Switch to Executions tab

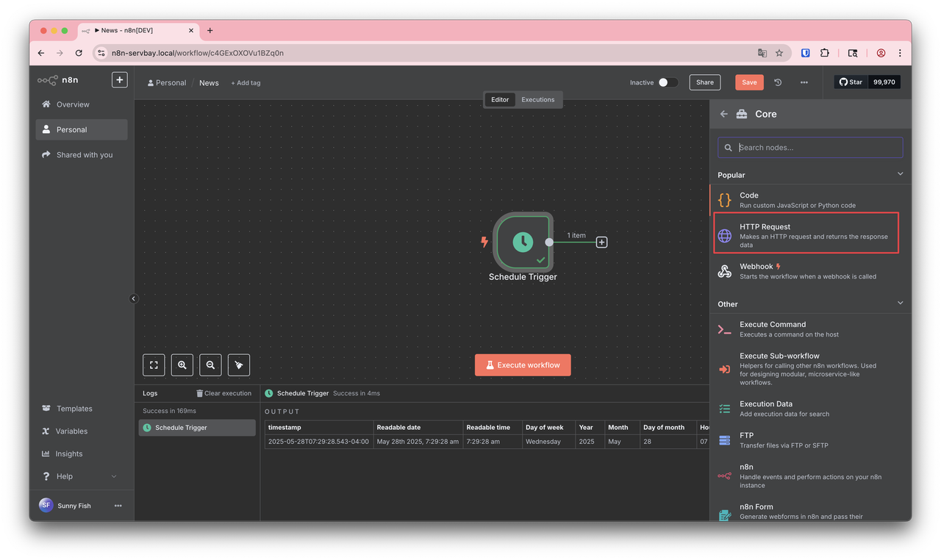538,100
